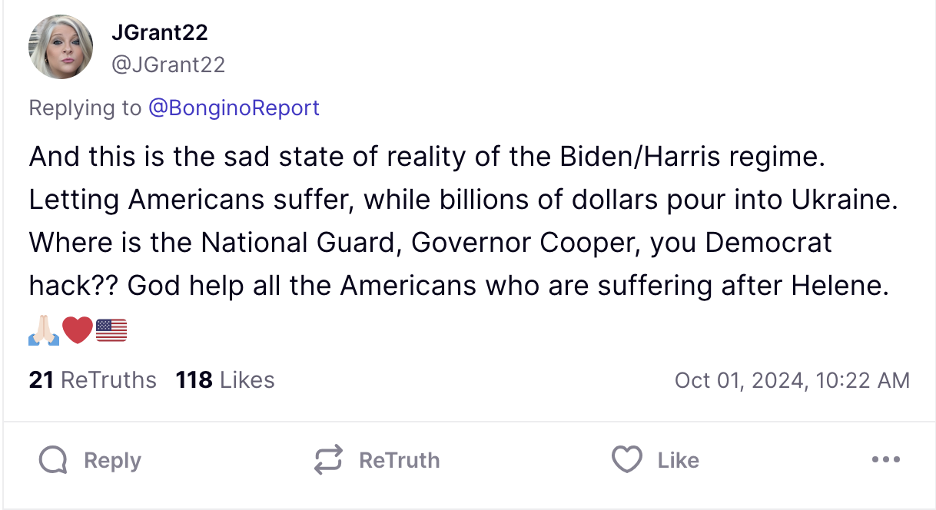View the 21 ReTruths list
The image size is (936, 510).
93,380
